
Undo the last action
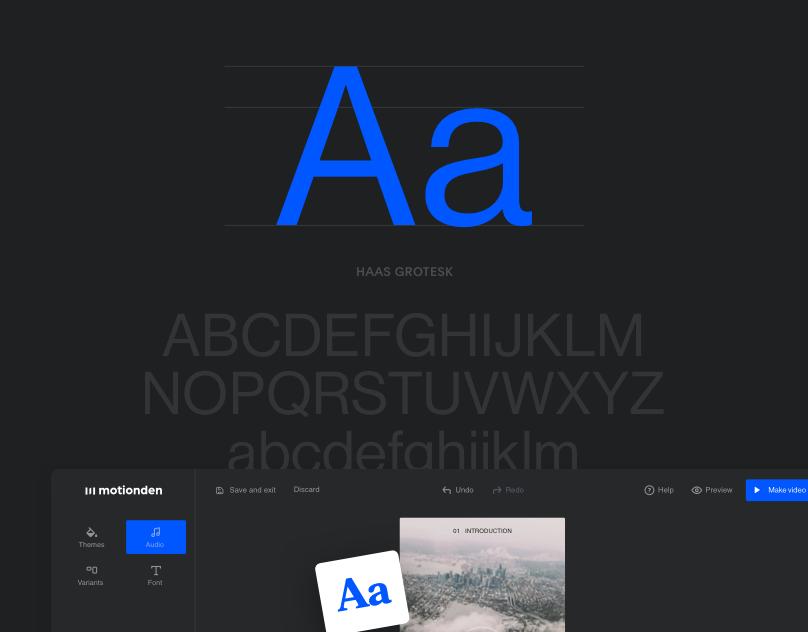[x=458, y=490]
